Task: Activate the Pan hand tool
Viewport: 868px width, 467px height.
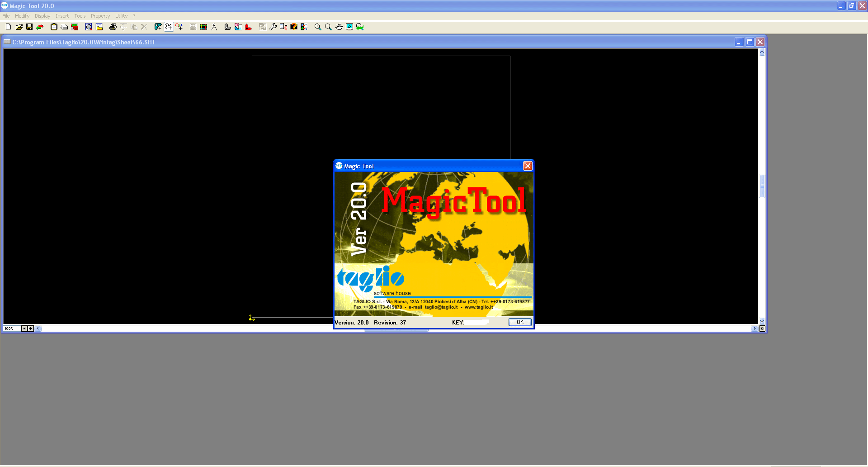Action: coord(339,27)
